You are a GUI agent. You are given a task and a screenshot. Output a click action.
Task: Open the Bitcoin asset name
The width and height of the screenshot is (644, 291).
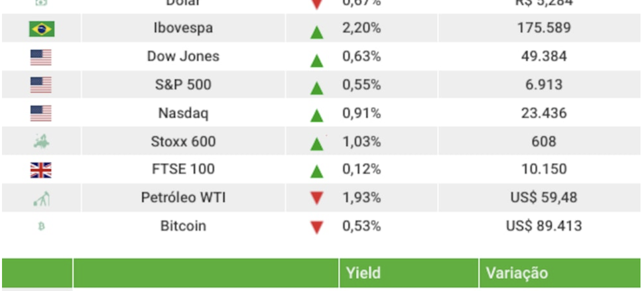(x=183, y=226)
